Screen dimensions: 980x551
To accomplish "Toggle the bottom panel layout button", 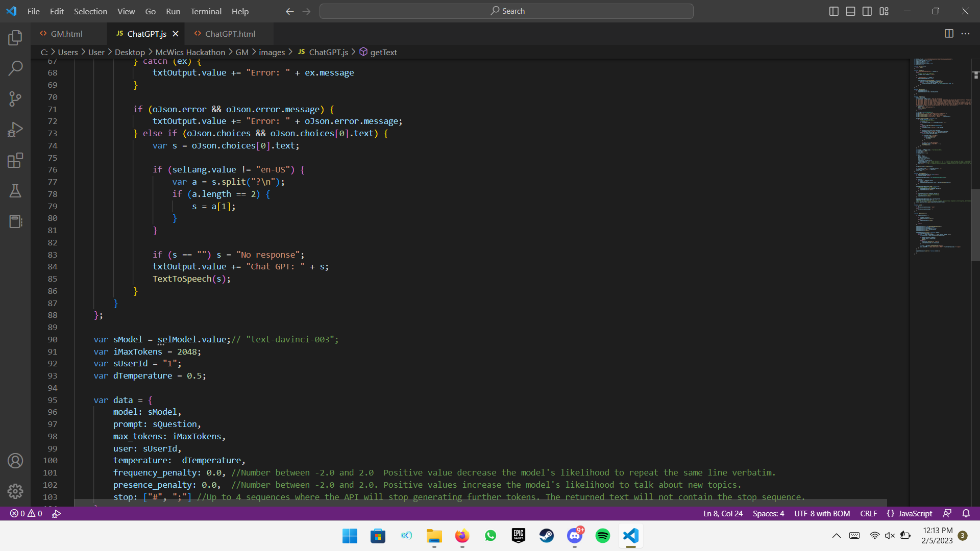I will (x=850, y=11).
